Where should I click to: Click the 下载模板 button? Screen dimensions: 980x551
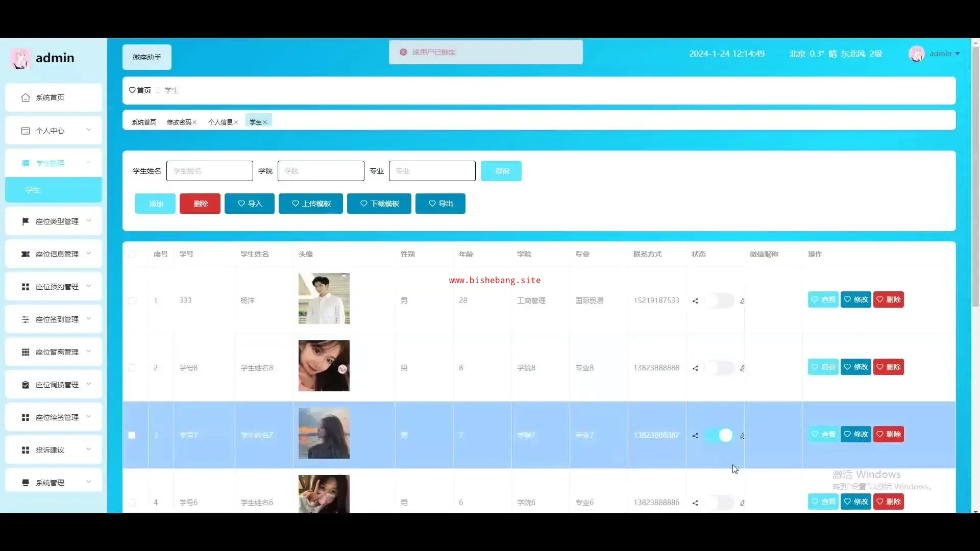(379, 204)
